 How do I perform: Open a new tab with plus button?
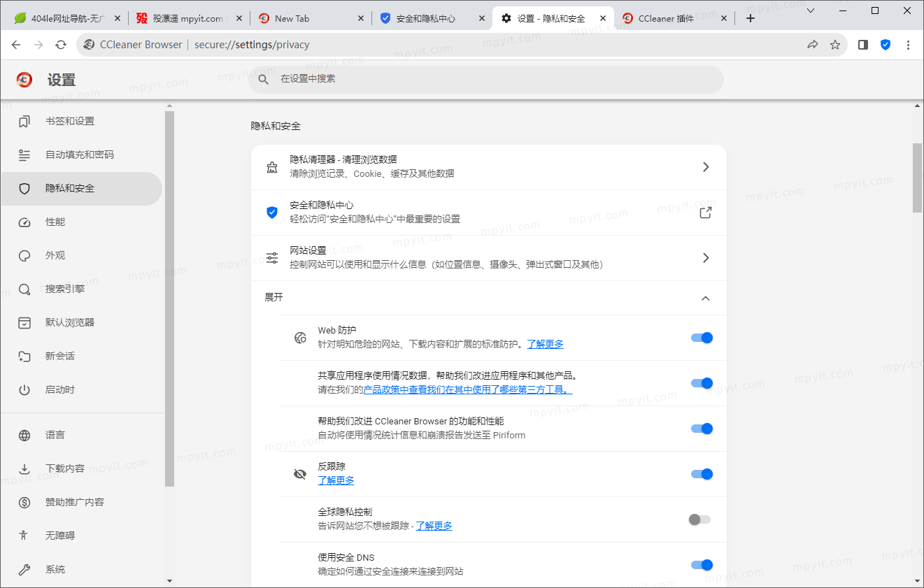coord(751,19)
